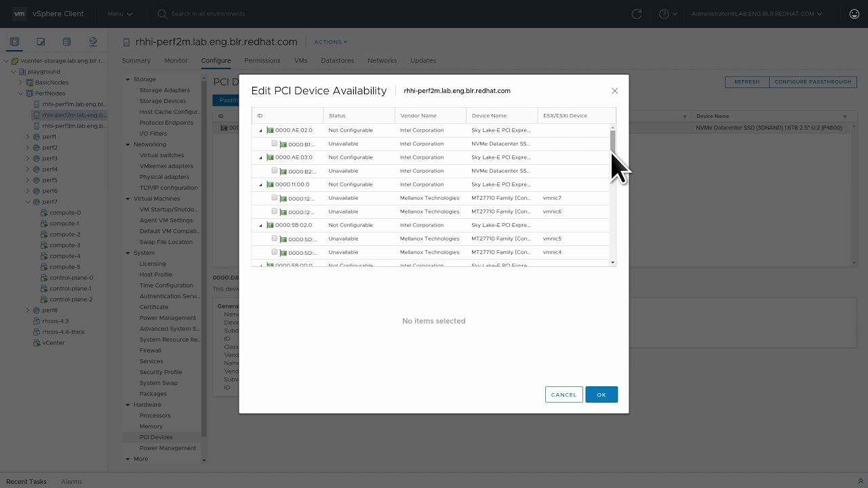Click the control-plane-0 VM icon
The image size is (868, 488).
(x=45, y=278)
